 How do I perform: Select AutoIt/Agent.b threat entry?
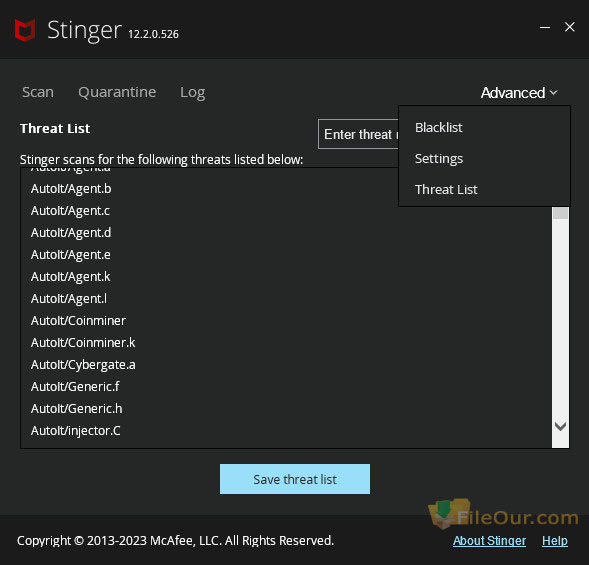click(x=71, y=189)
